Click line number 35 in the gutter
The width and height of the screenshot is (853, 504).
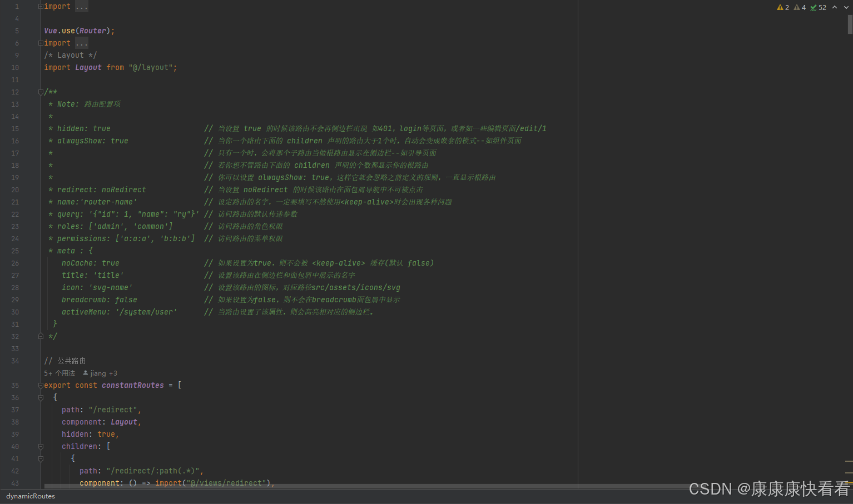(15, 386)
